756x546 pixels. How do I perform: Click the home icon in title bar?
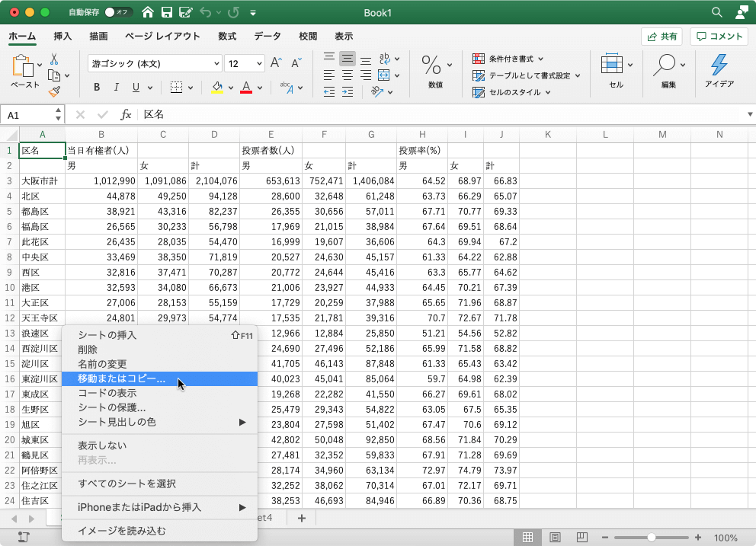coord(147,12)
